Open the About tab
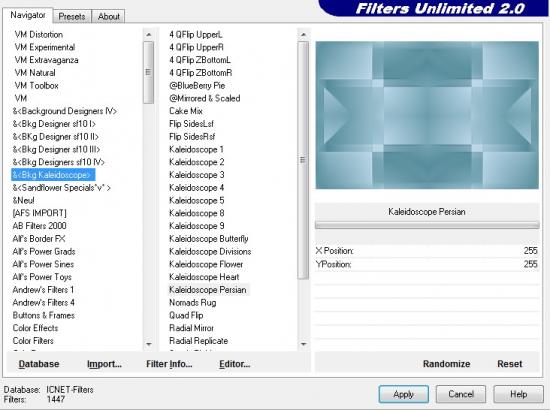The width and height of the screenshot is (550, 410). coord(108,16)
